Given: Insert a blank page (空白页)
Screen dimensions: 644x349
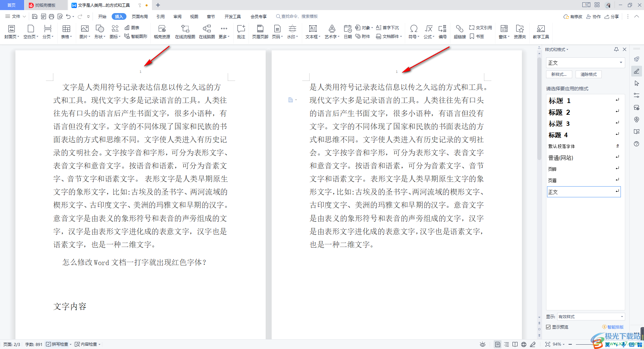Looking at the screenshot, I should [x=31, y=32].
